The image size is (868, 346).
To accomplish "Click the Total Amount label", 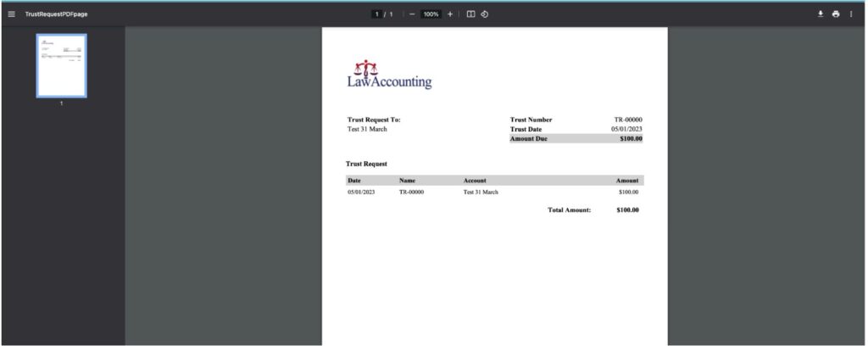I will [x=569, y=209].
